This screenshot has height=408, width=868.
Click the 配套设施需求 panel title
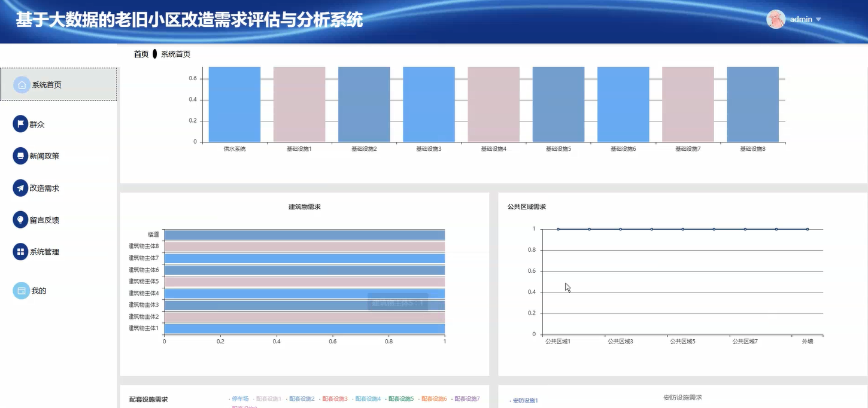[x=147, y=399]
